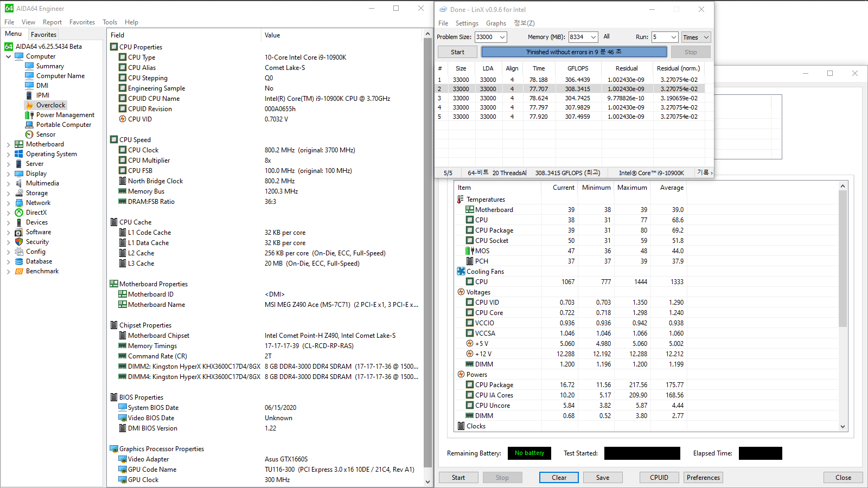Open the AIDA64 View menu

28,22
